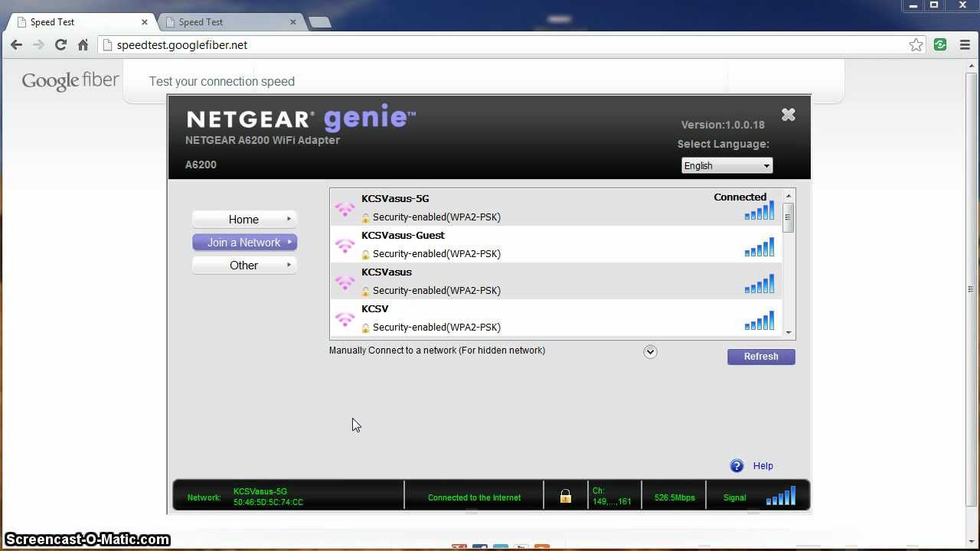Click the Wi-Fi icon beside KCSV

coord(345,318)
